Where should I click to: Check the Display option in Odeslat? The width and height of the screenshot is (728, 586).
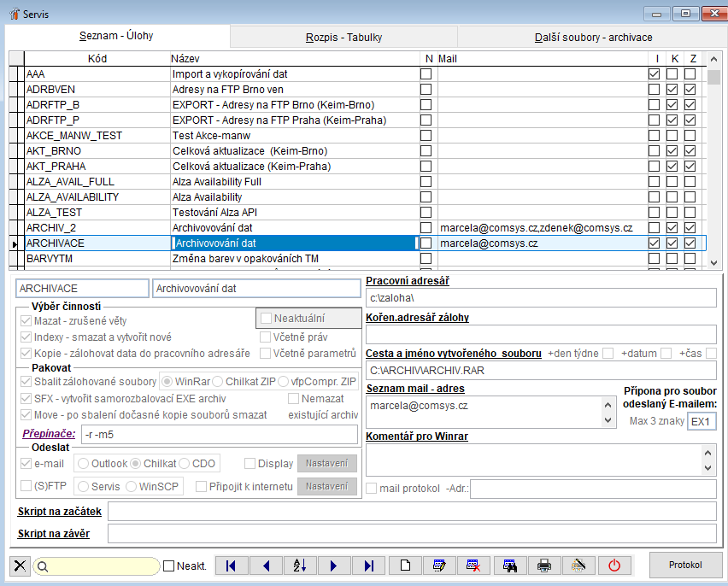pyautogui.click(x=250, y=463)
